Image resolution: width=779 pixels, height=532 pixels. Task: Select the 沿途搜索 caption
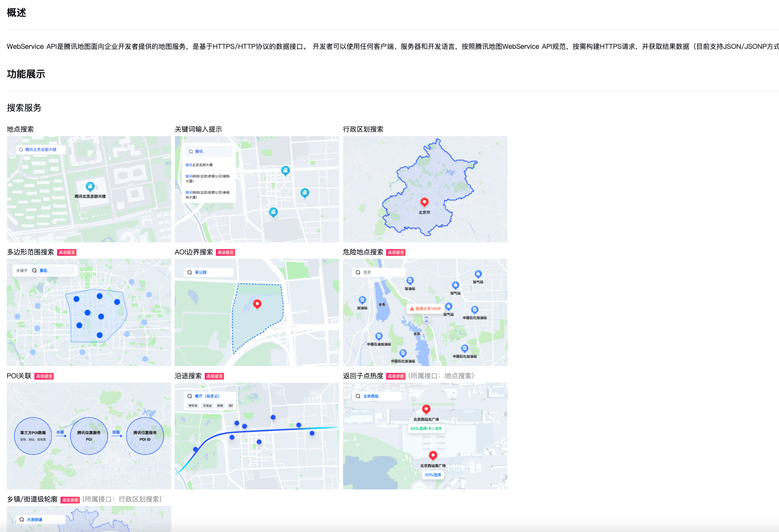click(x=188, y=376)
